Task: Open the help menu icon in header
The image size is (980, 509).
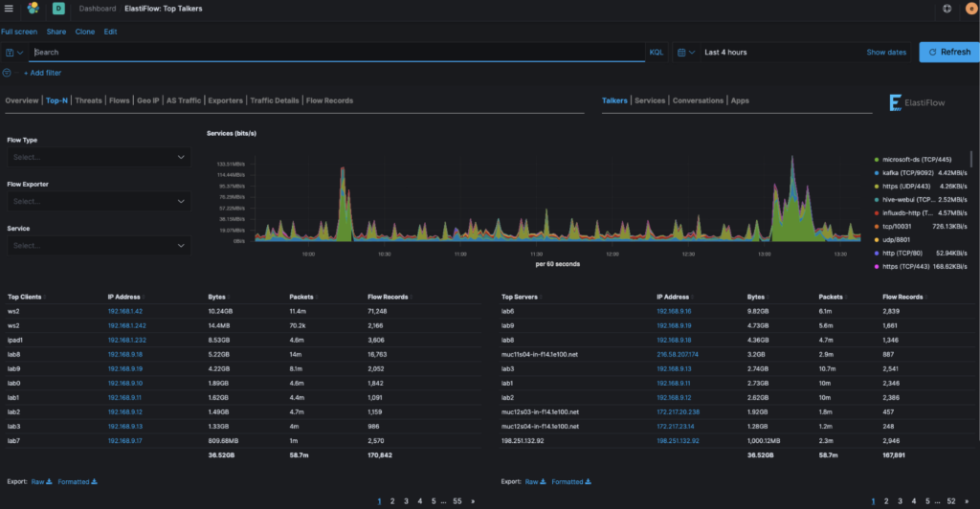Action: (947, 9)
